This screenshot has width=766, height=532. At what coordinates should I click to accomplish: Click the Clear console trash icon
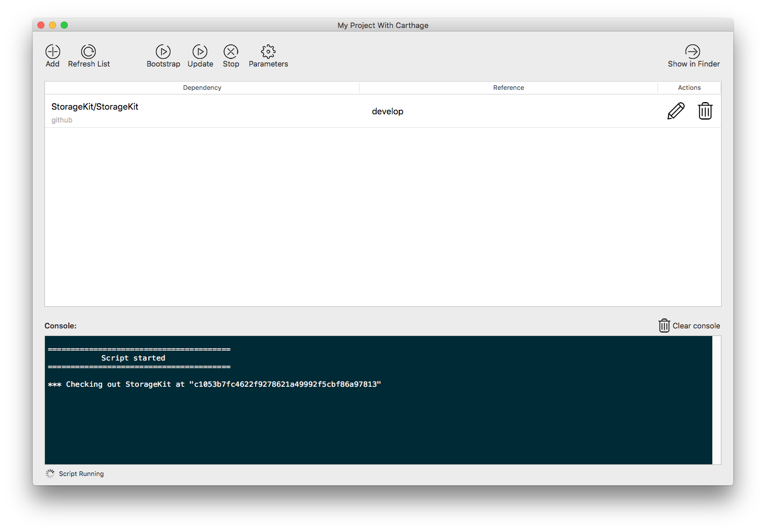tap(664, 325)
